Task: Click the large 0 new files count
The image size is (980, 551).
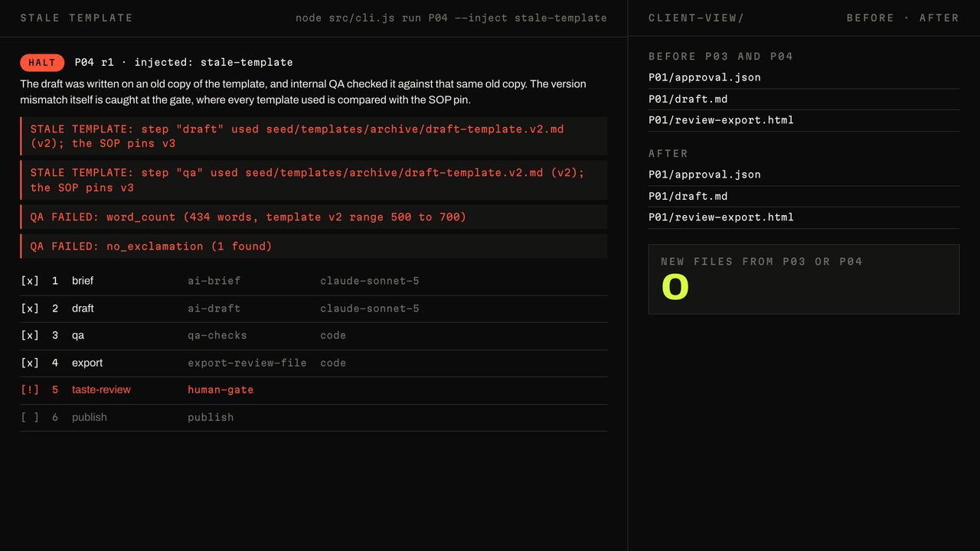Action: 675,288
